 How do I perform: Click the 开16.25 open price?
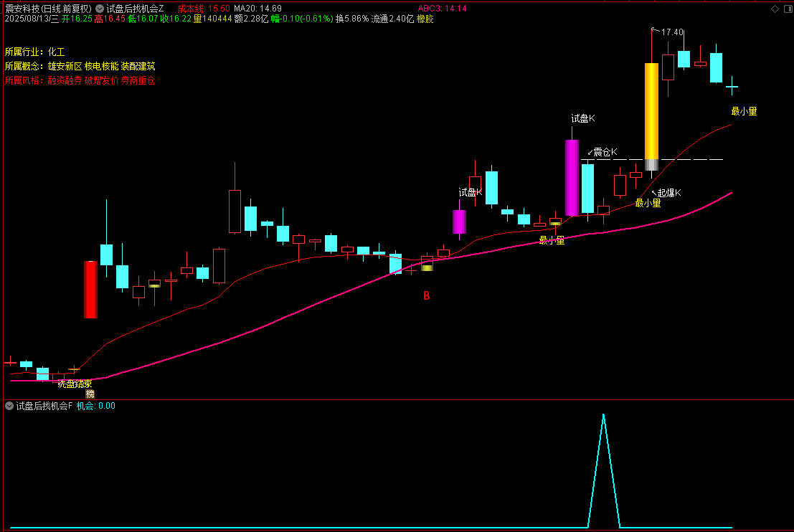[x=77, y=19]
